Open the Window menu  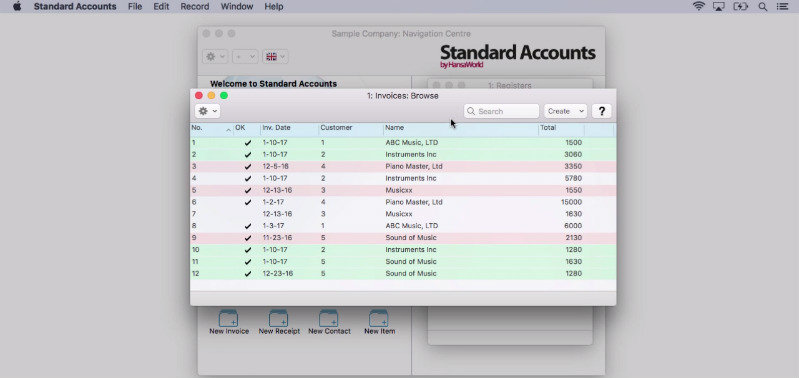(237, 7)
